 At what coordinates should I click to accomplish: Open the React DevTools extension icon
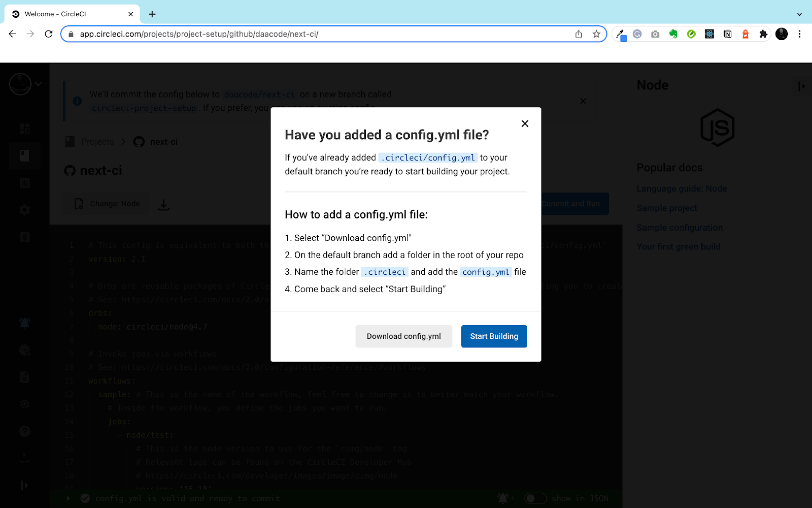point(709,34)
